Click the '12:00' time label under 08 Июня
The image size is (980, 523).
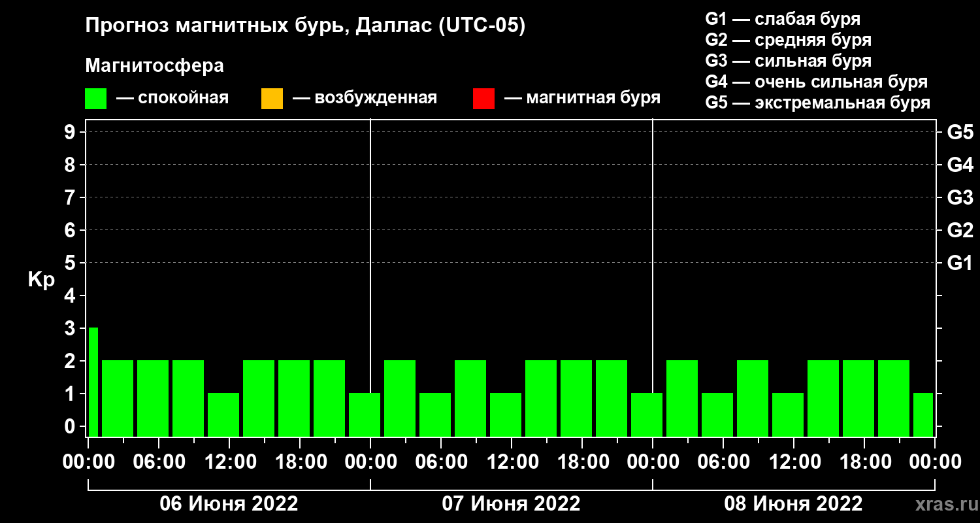click(794, 462)
